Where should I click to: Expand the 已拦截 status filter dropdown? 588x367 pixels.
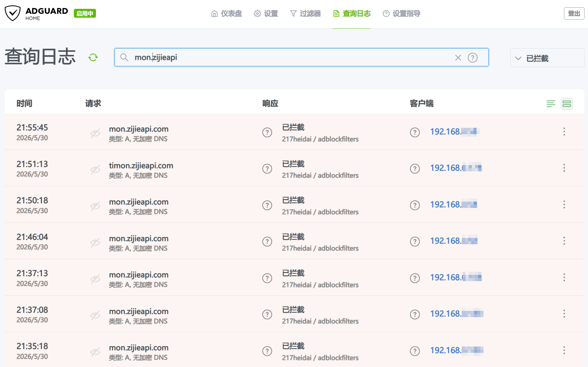(x=547, y=58)
